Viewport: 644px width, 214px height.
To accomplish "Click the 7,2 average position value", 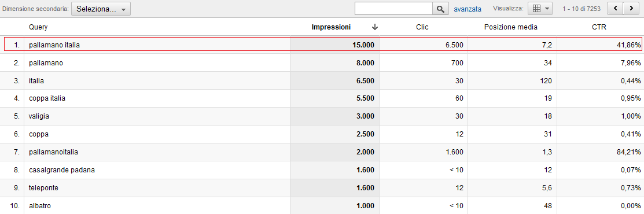I will [547, 45].
